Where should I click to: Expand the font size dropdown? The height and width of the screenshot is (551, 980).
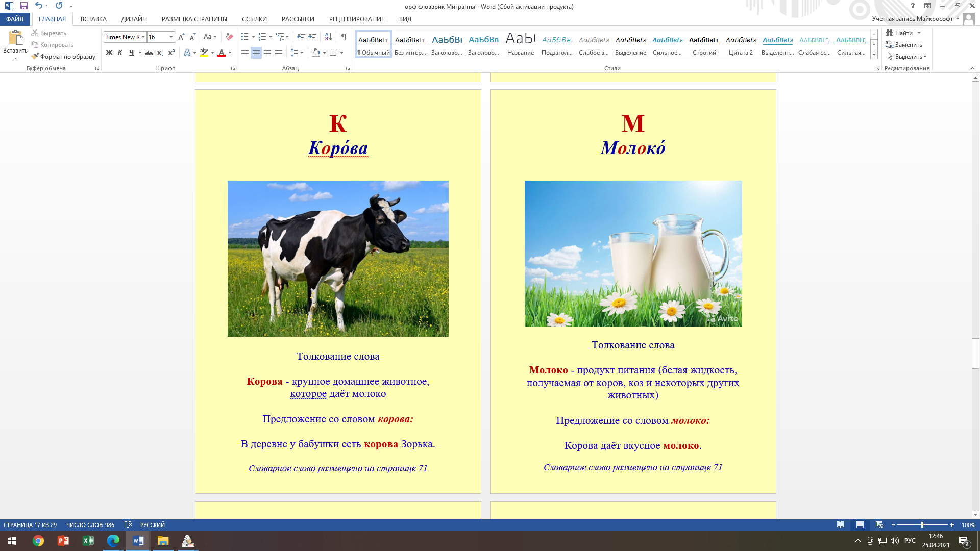pos(171,37)
